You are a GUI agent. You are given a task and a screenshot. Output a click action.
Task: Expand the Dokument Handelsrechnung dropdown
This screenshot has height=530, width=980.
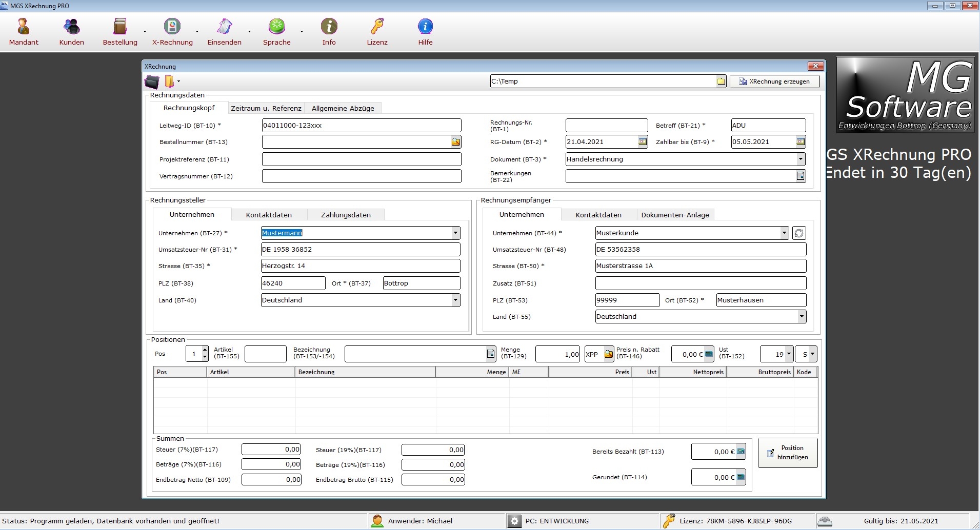(800, 159)
